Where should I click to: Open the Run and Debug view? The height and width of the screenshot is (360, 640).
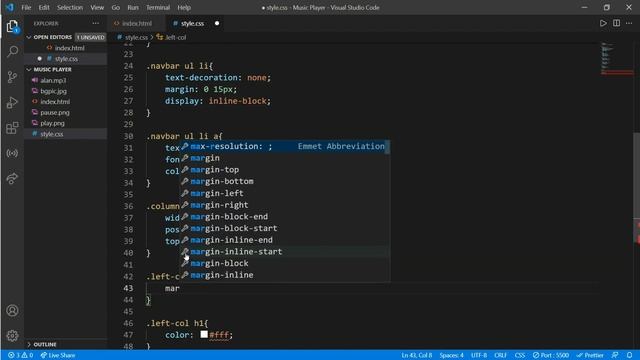(x=12, y=102)
